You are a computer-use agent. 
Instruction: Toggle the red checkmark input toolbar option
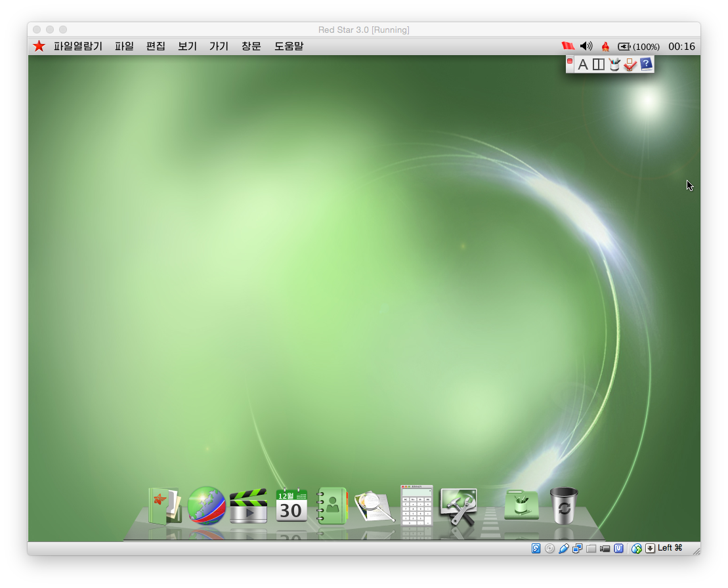click(x=630, y=64)
